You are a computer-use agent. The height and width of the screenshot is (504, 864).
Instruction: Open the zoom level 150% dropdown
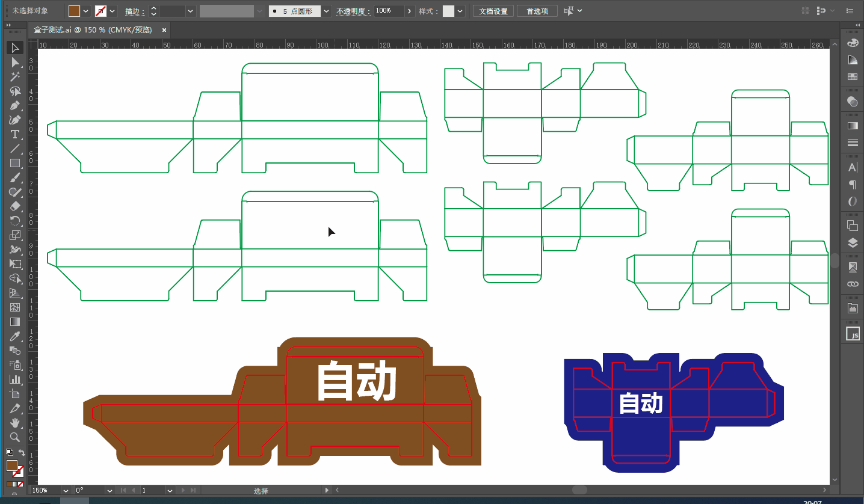(65, 491)
